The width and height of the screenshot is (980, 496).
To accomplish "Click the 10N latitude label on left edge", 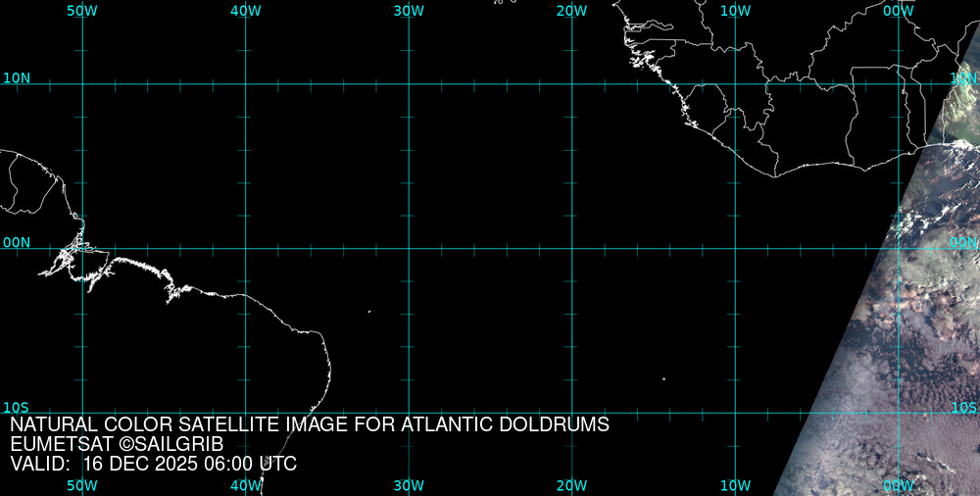I will 17,77.
